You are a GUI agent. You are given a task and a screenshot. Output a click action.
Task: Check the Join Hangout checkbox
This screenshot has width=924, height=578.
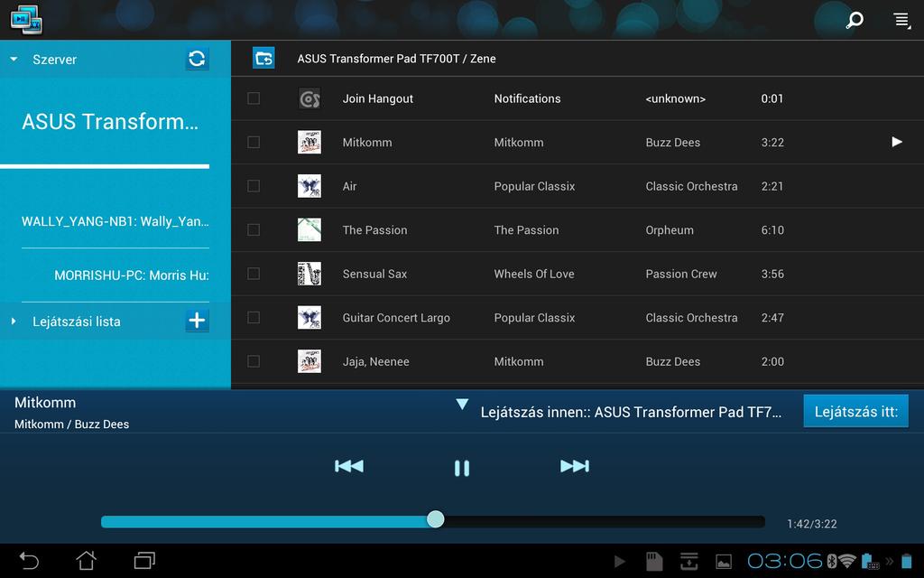(254, 98)
